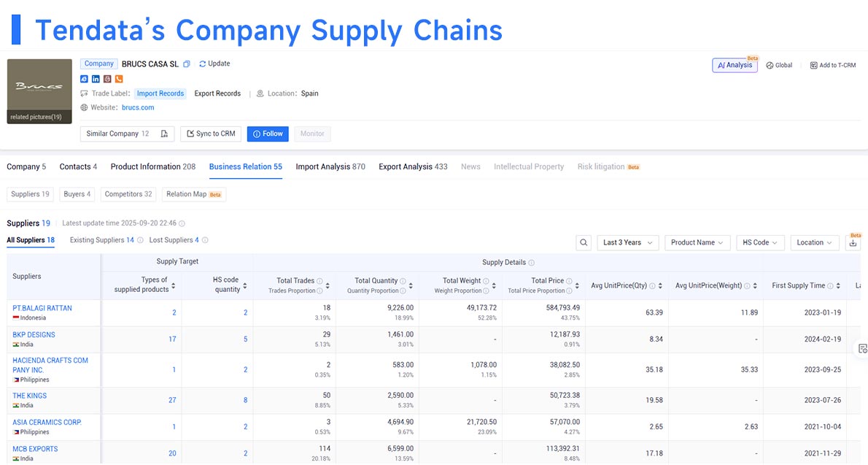Screen dimensions: 868x465
Task: Open supplier HACIENDA CRAFTS COMPANY INC.
Action: [50, 365]
